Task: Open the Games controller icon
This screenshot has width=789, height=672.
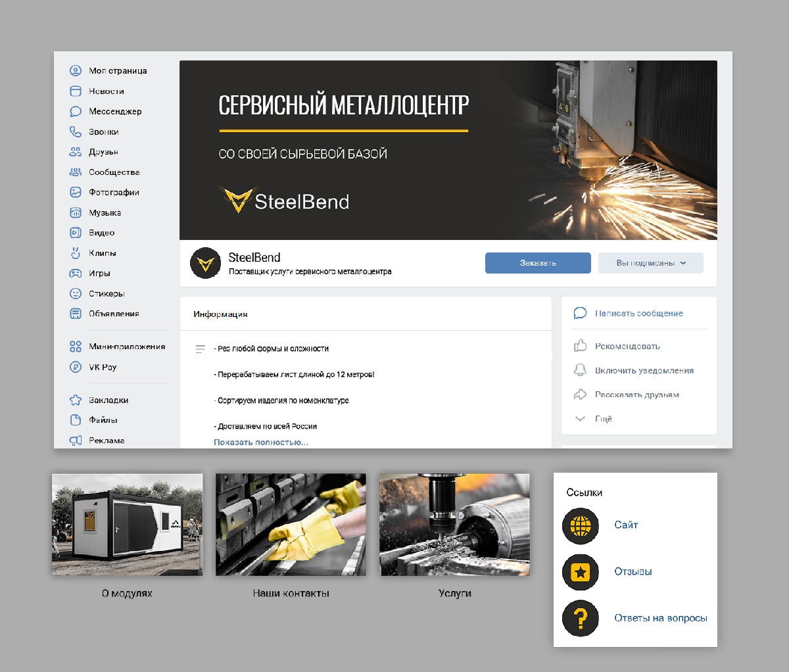Action: click(x=76, y=274)
